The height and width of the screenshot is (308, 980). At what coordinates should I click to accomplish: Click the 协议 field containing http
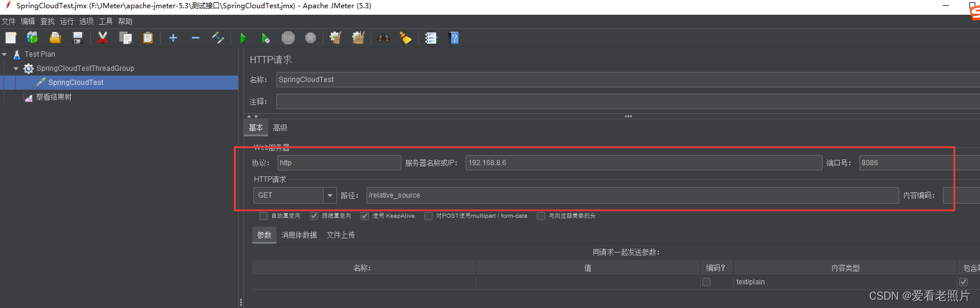(339, 163)
